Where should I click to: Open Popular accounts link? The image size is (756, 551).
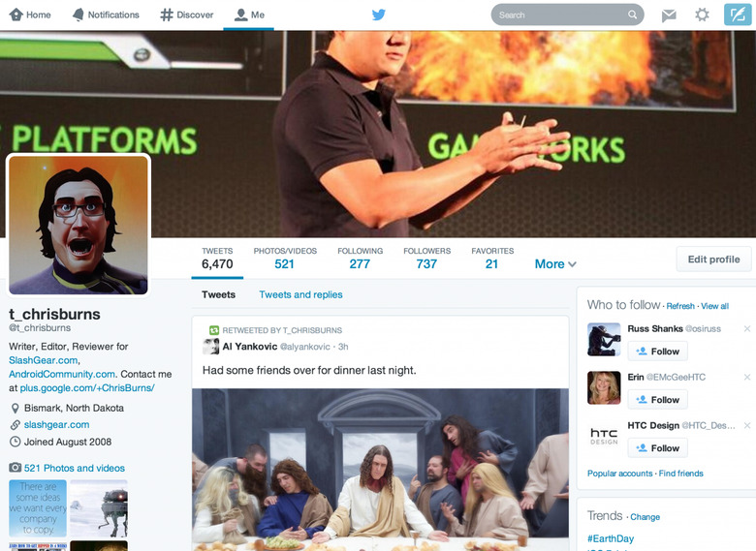click(x=619, y=474)
